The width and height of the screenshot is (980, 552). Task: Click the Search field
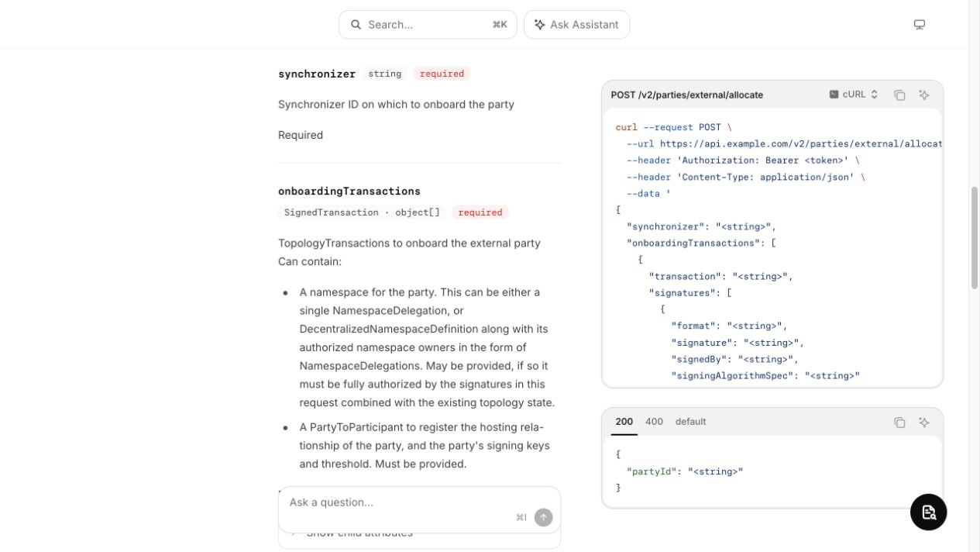click(428, 25)
